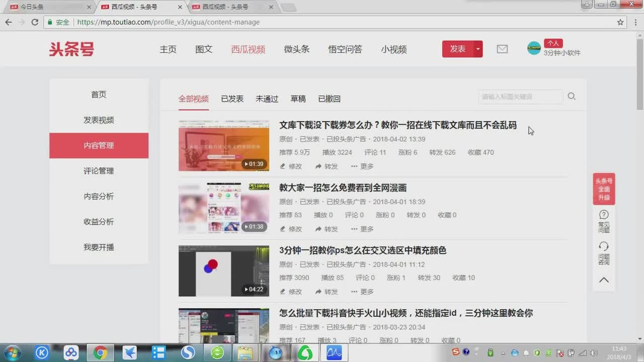Click 转发 share for 文库下载 video

click(327, 166)
